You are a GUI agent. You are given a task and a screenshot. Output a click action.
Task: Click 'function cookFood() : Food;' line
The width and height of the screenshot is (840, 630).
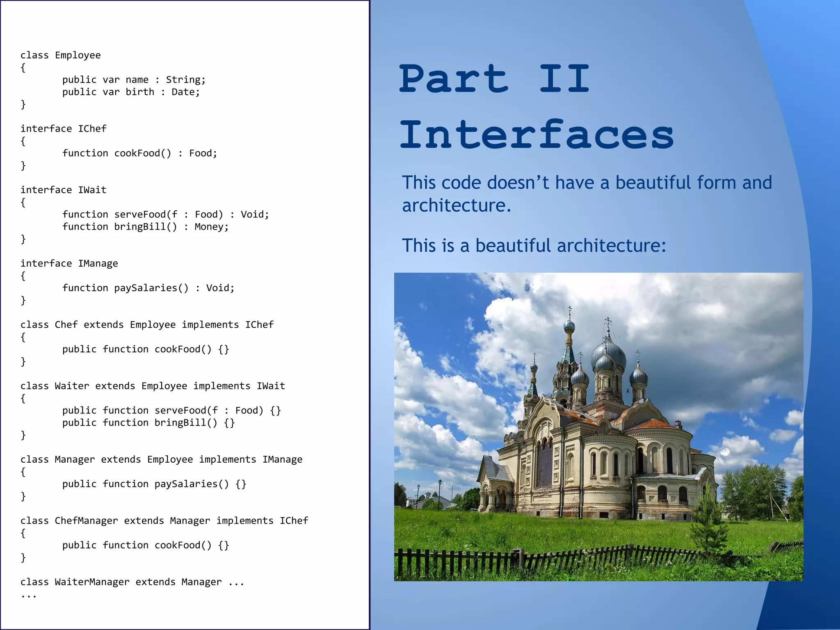139,153
